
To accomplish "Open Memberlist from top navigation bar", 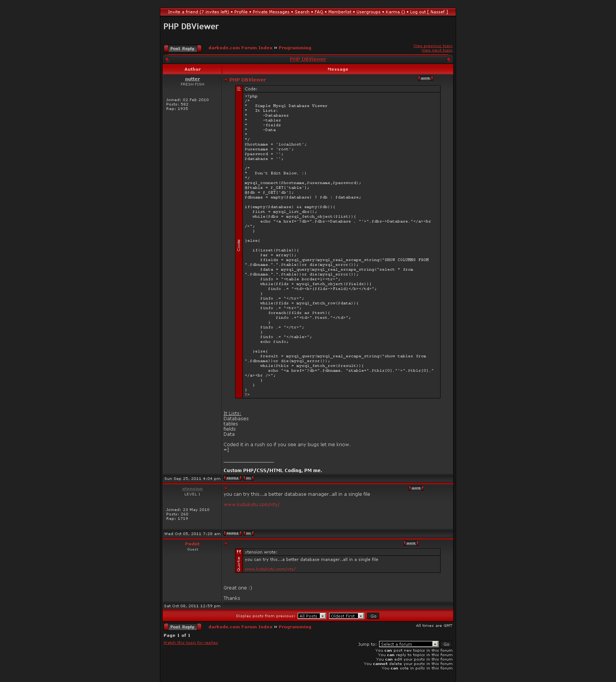I will tap(339, 12).
